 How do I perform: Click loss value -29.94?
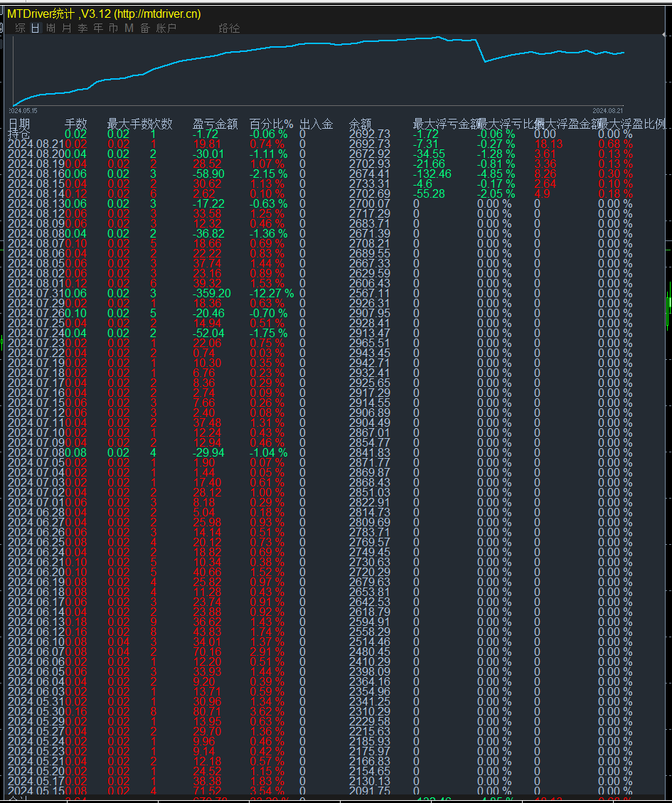pyautogui.click(x=208, y=453)
